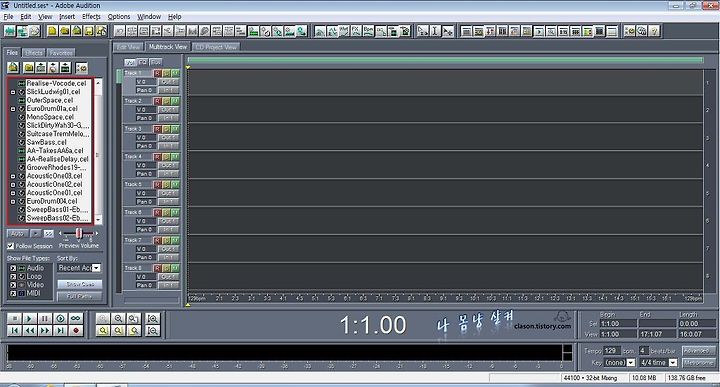Click the first green waveform toolbar icon

(10, 31)
